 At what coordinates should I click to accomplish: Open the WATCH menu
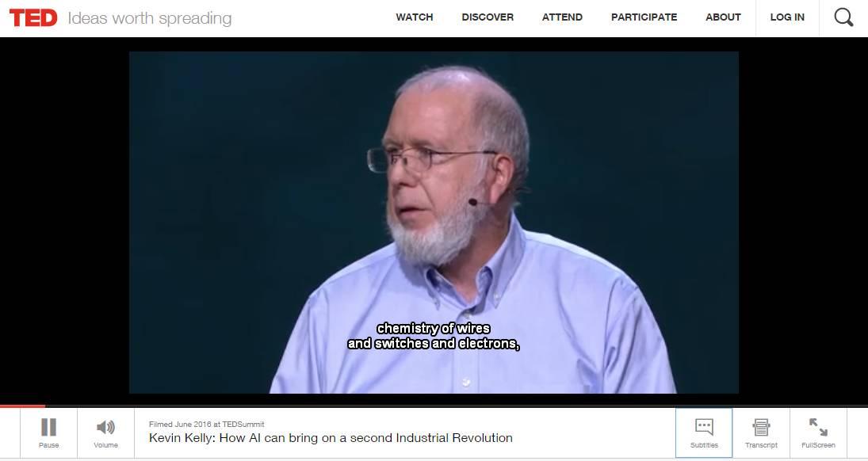click(x=414, y=17)
